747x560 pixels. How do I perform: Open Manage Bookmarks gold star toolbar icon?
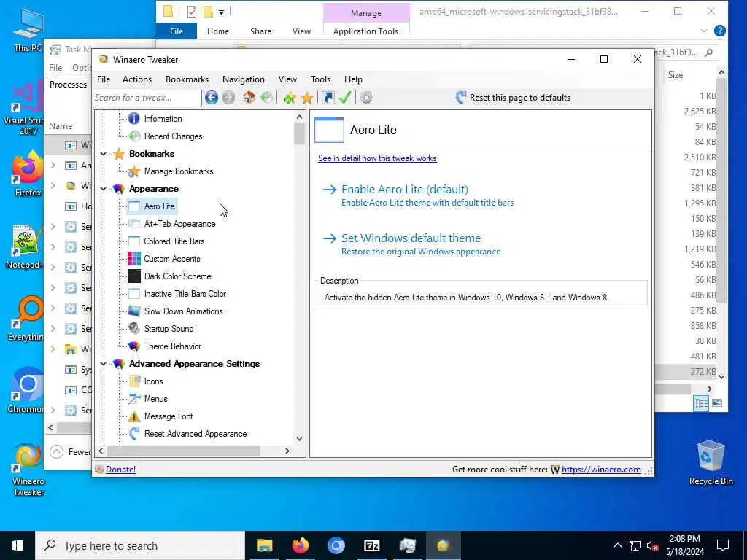click(307, 98)
